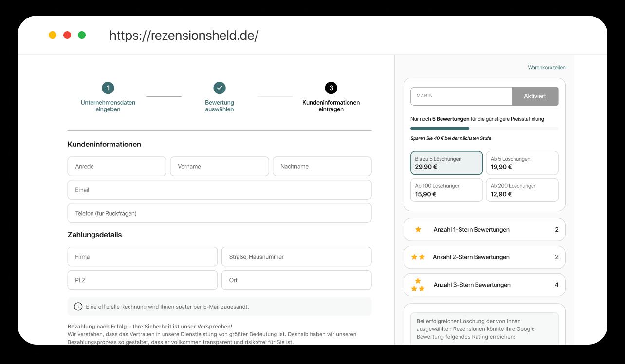This screenshot has width=625, height=364.
Task: Click the info icon beside invoice notice
Action: coord(78,307)
